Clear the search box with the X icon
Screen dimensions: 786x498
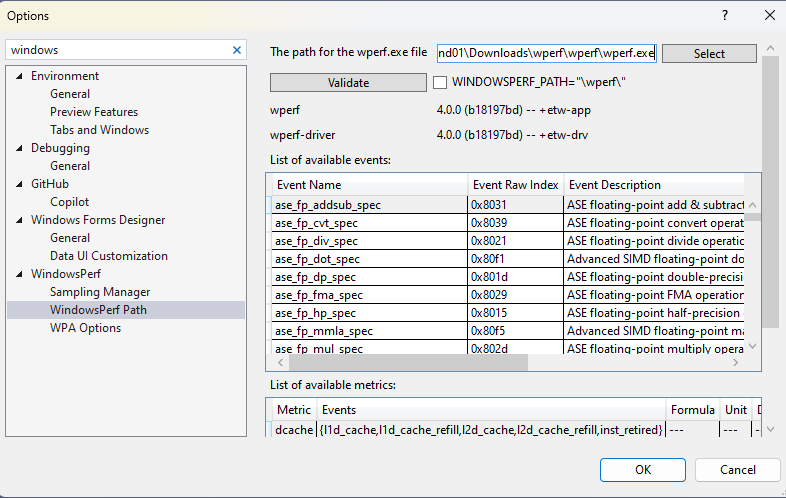point(237,50)
